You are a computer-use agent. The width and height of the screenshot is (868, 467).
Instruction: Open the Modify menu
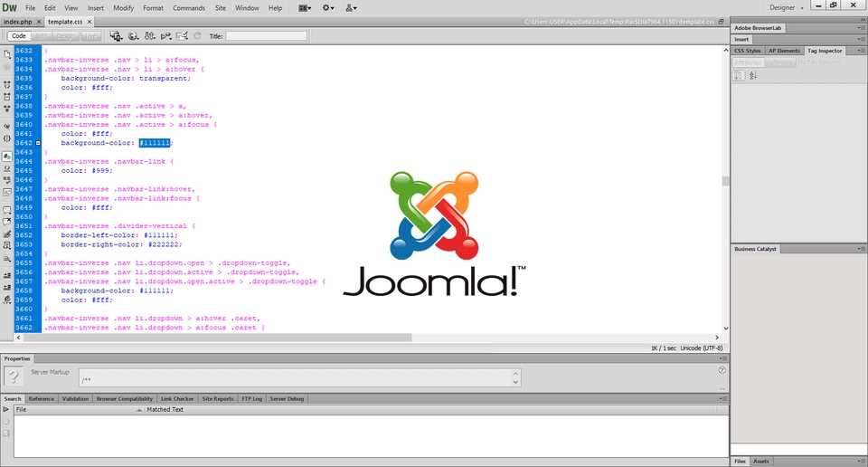(124, 8)
